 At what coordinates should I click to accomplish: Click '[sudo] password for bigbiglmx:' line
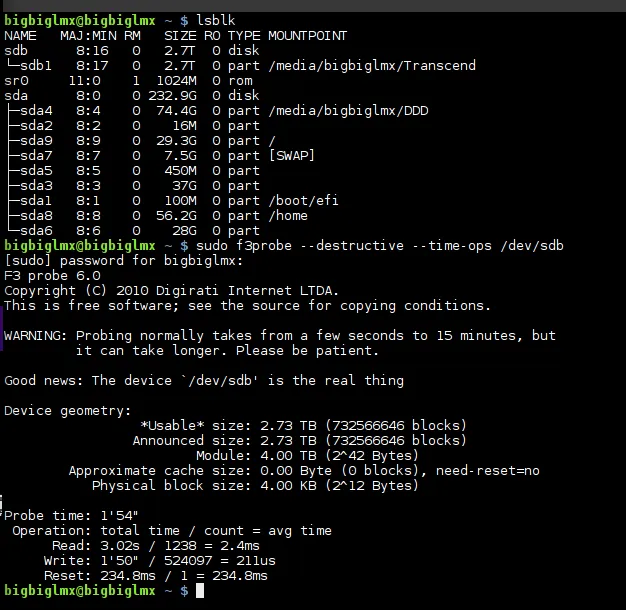point(123,261)
